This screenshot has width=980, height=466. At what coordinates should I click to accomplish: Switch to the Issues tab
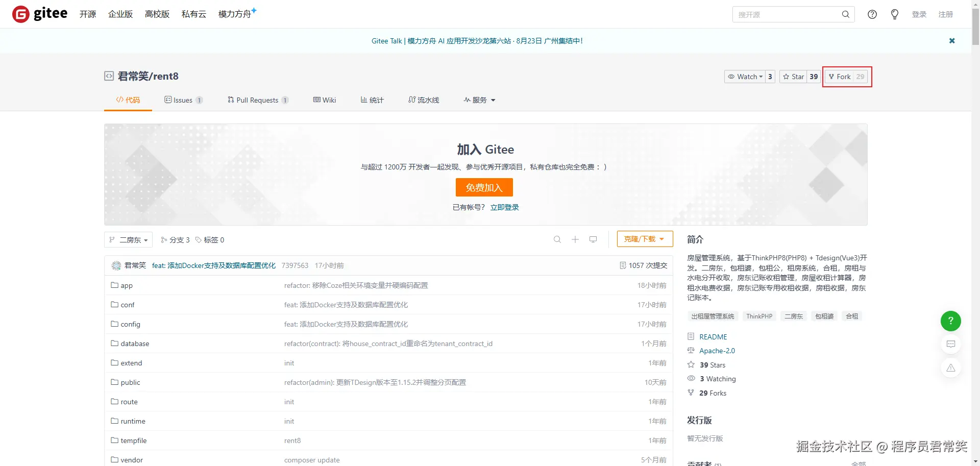pyautogui.click(x=184, y=100)
